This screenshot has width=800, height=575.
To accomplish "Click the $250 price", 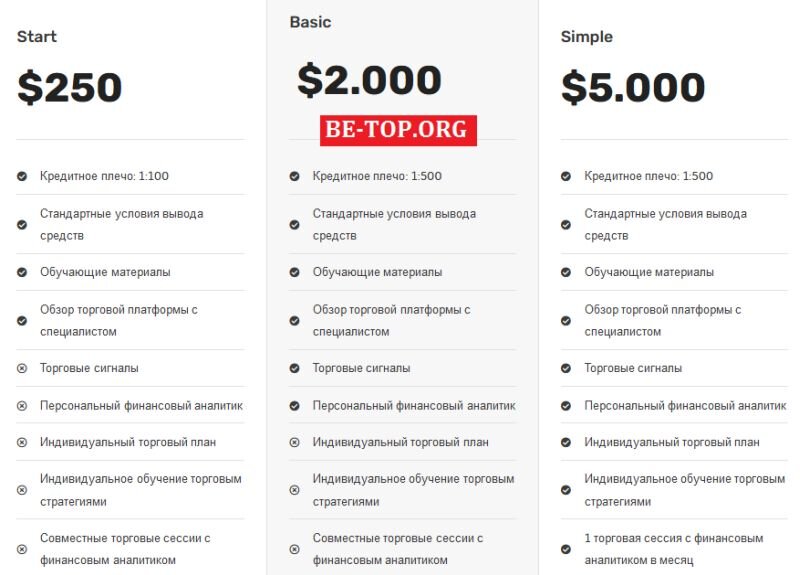I will click(70, 88).
